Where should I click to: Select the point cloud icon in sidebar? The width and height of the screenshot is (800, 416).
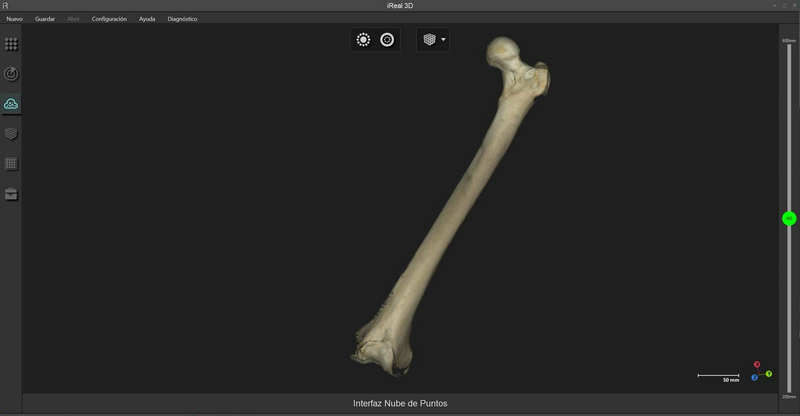(x=11, y=104)
